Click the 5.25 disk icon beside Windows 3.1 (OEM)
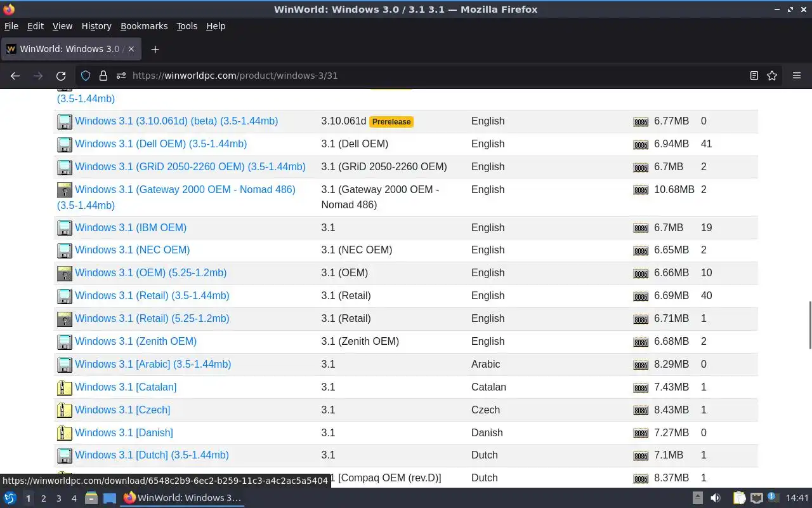Screen dimensions: 812x508 click(x=65, y=274)
